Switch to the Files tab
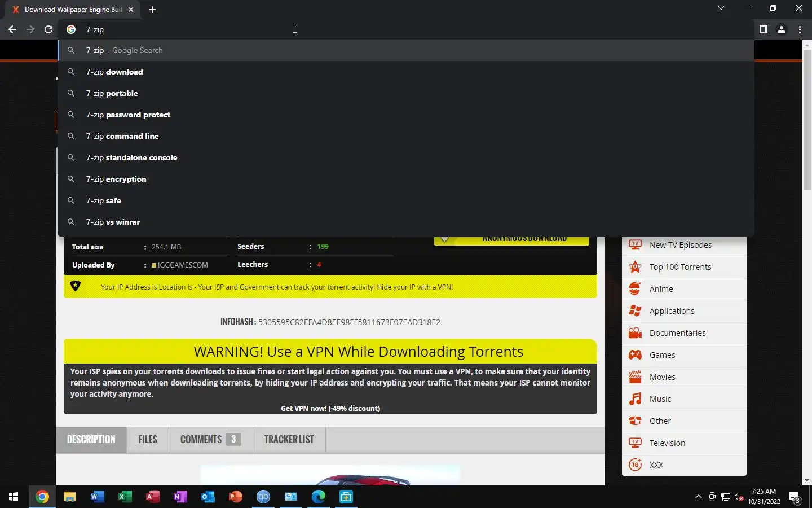This screenshot has width=812, height=508. 148,439
